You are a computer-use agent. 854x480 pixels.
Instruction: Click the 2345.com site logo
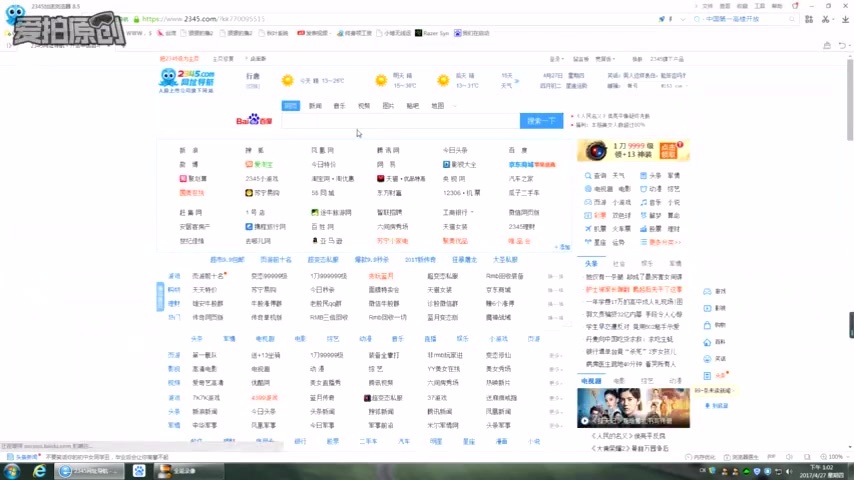pos(187,81)
